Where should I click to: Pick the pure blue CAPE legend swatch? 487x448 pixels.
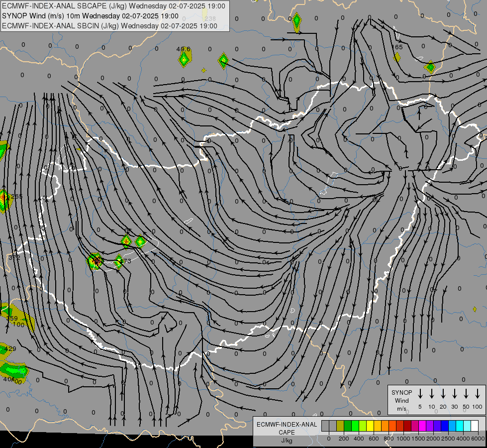click(x=444, y=426)
